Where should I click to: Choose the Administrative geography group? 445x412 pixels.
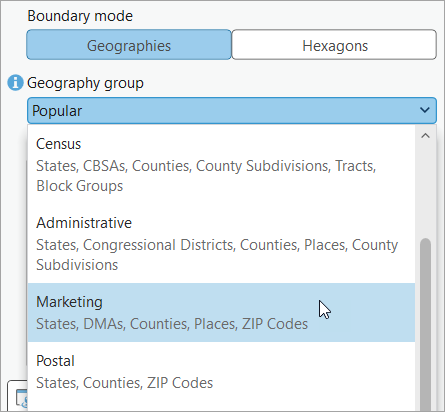click(221, 244)
